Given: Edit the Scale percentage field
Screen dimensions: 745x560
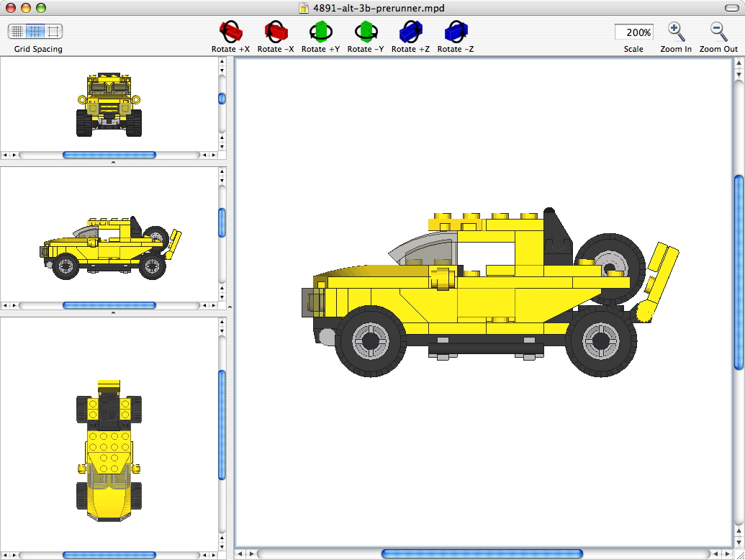Looking at the screenshot, I should click(x=633, y=32).
